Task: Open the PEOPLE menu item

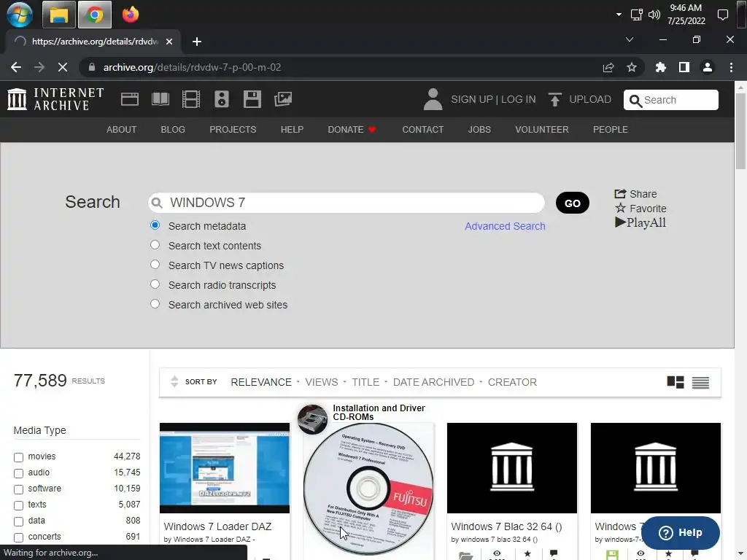Action: (x=611, y=130)
